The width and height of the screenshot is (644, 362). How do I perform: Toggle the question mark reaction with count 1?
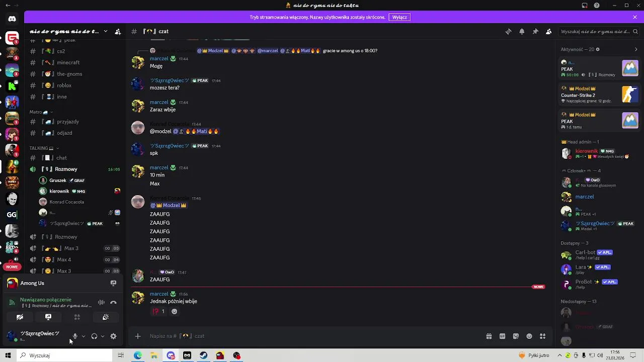point(158,312)
